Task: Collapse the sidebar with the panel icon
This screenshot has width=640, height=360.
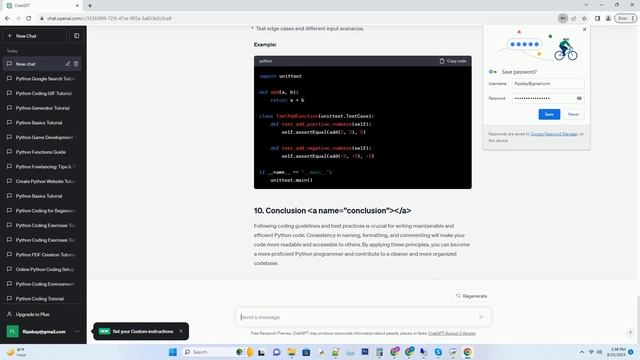Action: click(x=76, y=36)
